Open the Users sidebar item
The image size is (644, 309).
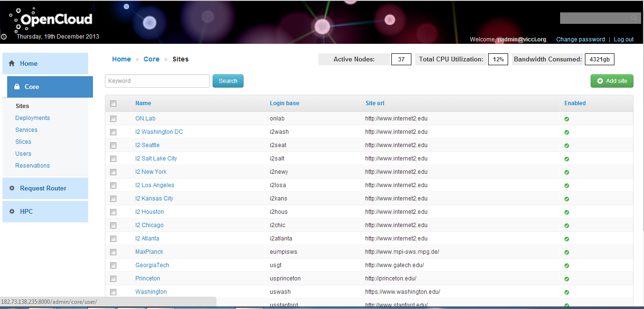pyautogui.click(x=23, y=154)
